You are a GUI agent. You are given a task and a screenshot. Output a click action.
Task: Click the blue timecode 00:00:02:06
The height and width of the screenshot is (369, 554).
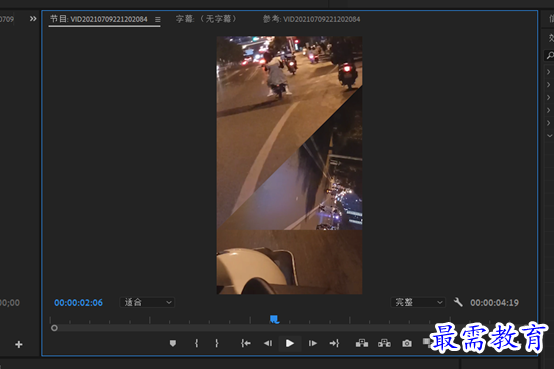click(x=78, y=303)
